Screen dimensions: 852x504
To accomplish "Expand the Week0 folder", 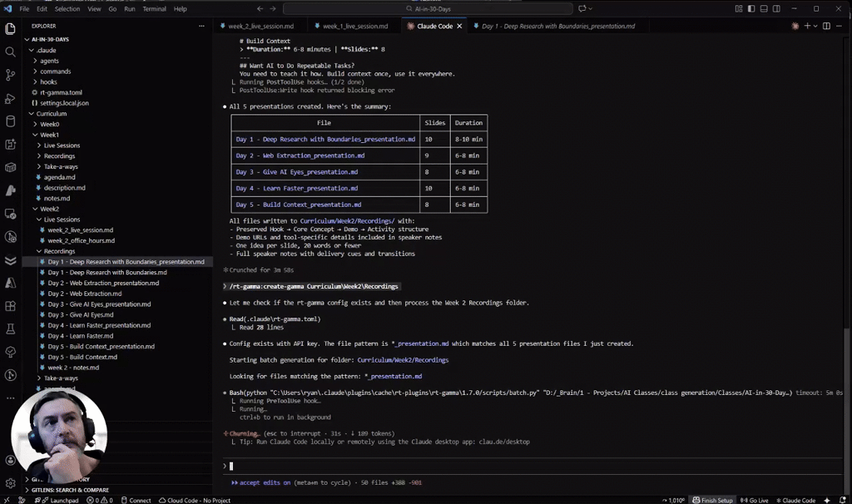I will (35, 125).
